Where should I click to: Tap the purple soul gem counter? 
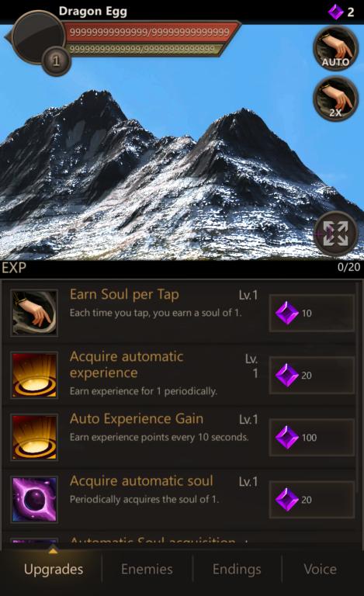coord(341,12)
